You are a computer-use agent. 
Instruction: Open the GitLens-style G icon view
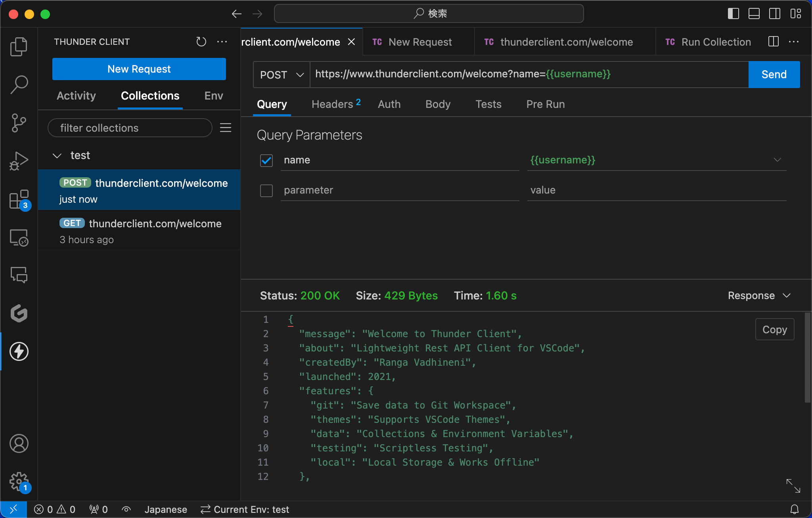point(19,313)
